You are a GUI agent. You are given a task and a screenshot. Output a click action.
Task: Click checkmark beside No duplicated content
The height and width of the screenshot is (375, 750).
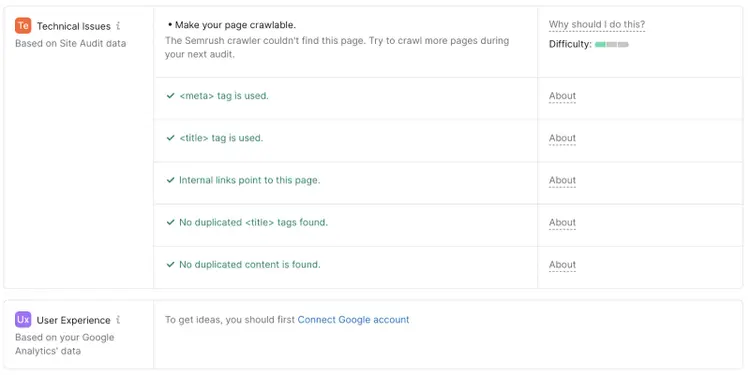(170, 265)
